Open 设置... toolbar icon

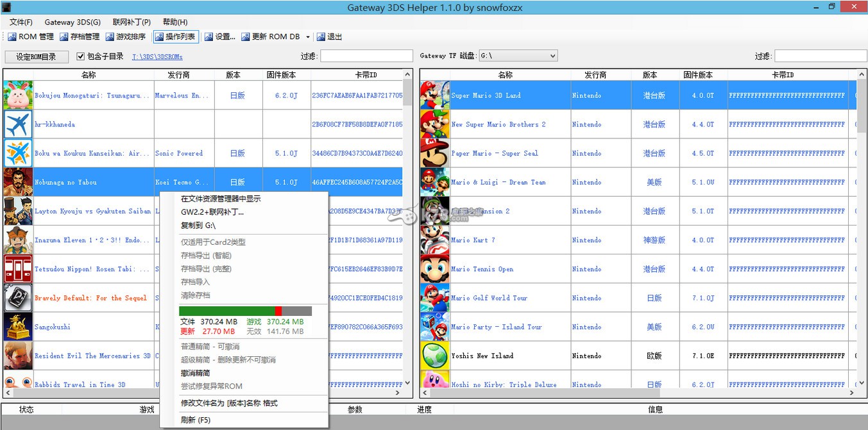point(209,37)
